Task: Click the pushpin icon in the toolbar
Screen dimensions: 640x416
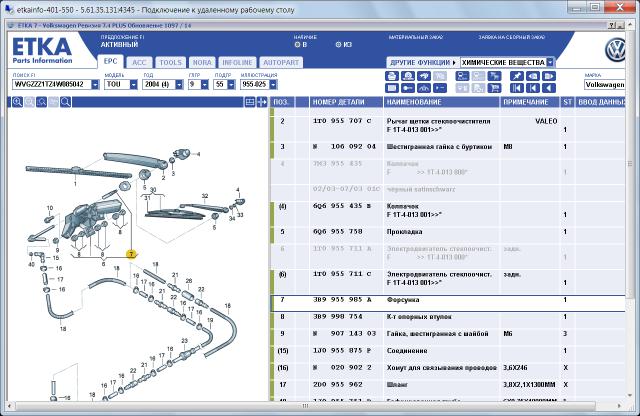Action: (516, 76)
